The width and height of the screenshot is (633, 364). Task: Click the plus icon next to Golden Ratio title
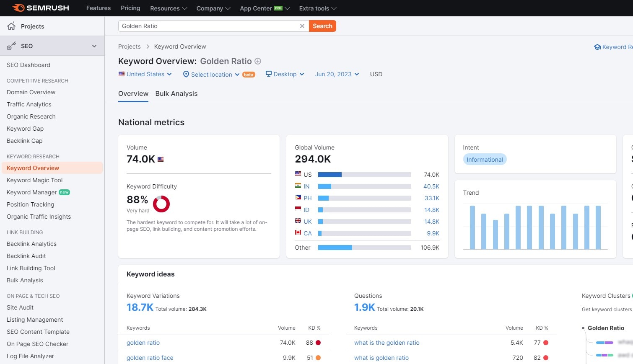click(x=258, y=61)
